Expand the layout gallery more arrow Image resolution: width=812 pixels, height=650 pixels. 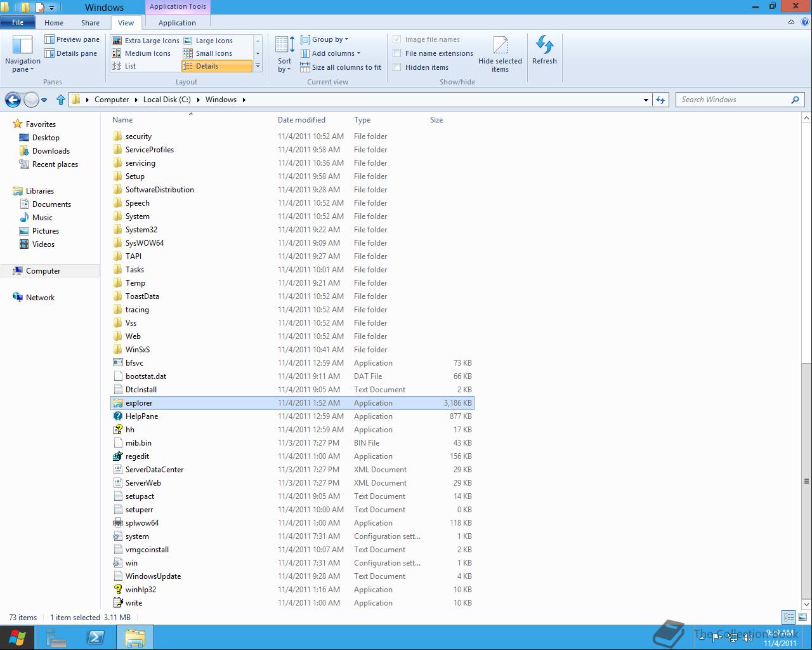pyautogui.click(x=258, y=66)
